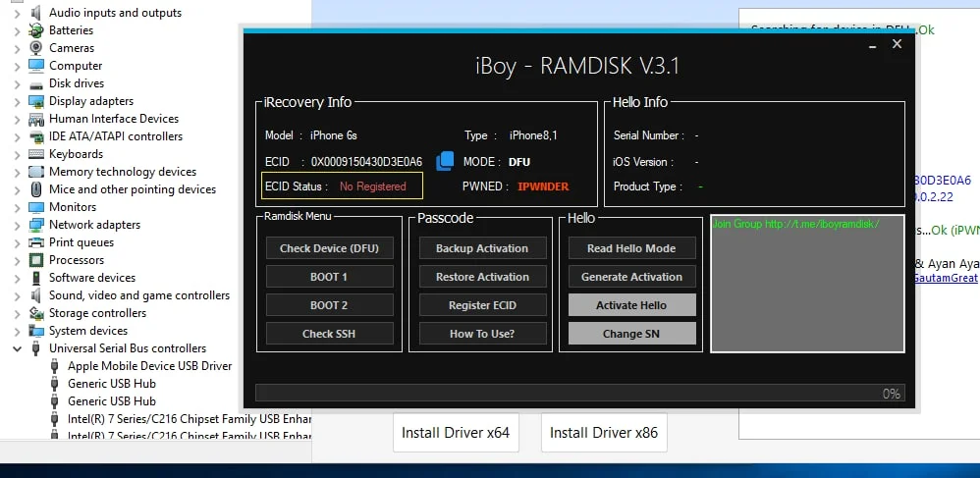Open the GautamGreat link in background window
980x478 pixels.
tap(945, 278)
